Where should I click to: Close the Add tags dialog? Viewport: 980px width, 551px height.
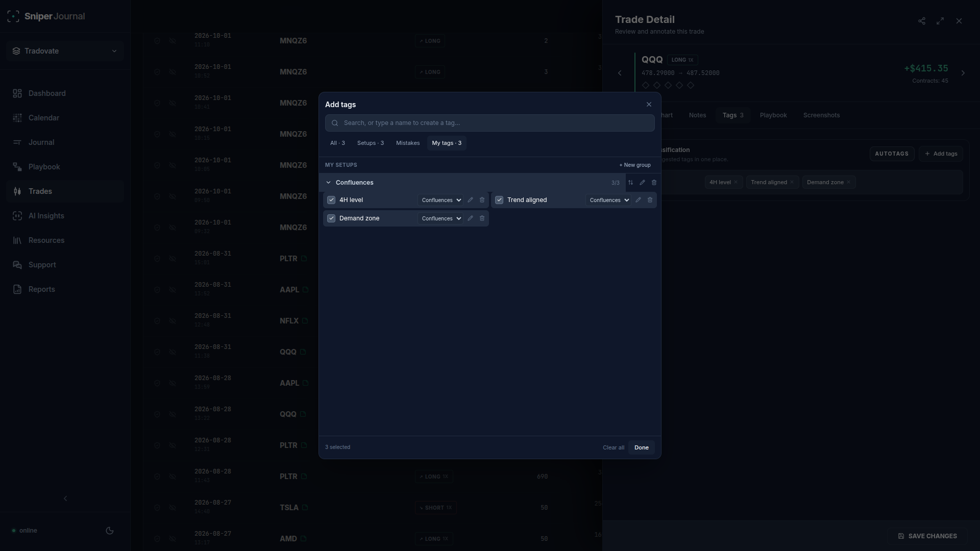pyautogui.click(x=649, y=105)
